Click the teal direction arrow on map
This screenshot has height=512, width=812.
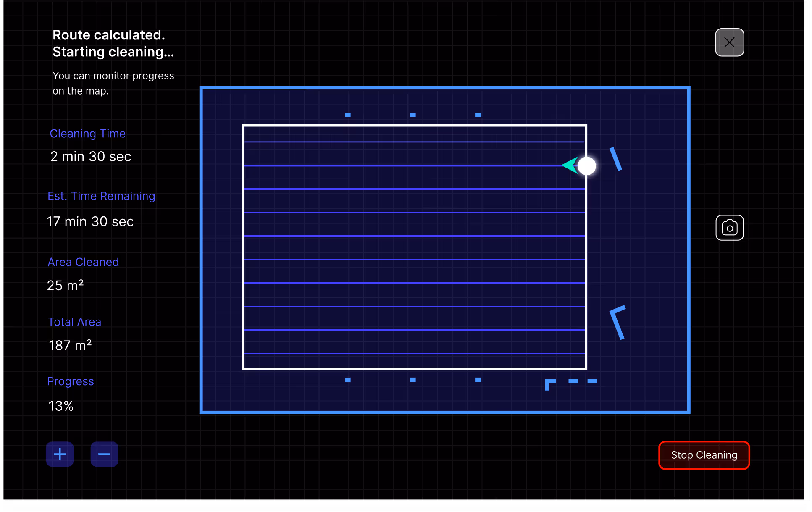tap(570, 165)
